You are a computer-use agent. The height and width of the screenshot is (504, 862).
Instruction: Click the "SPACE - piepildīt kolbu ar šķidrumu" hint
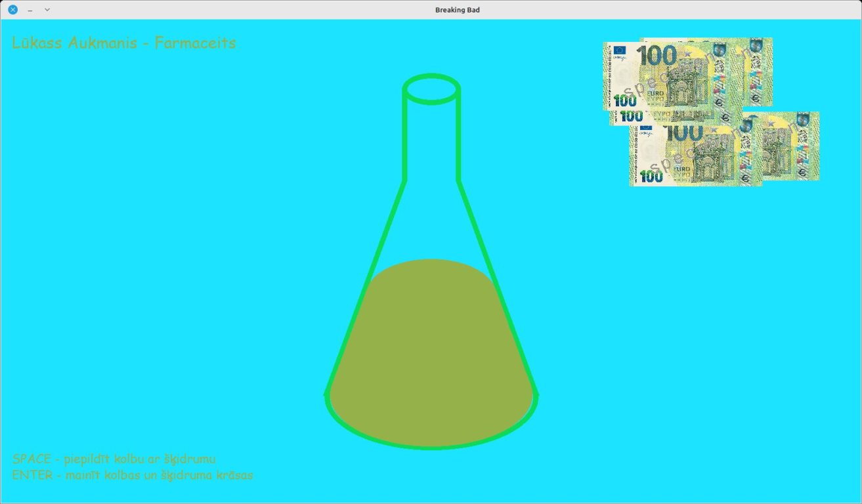coord(114,459)
